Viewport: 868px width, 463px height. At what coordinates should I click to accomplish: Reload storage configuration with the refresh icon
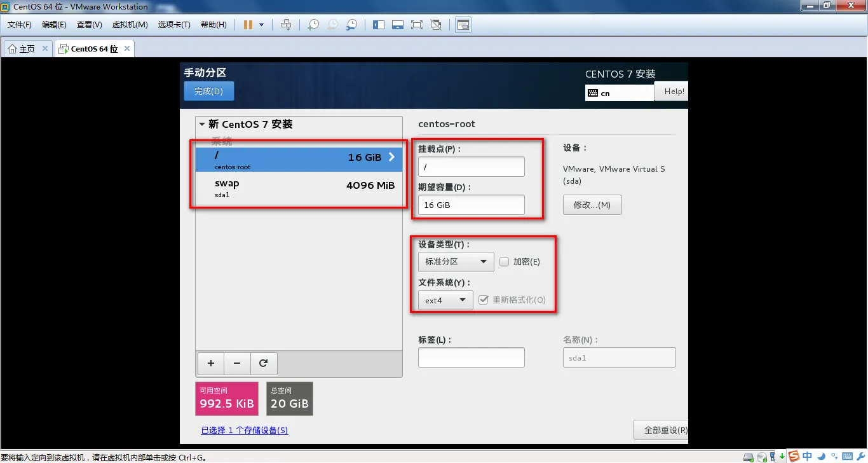[264, 363]
